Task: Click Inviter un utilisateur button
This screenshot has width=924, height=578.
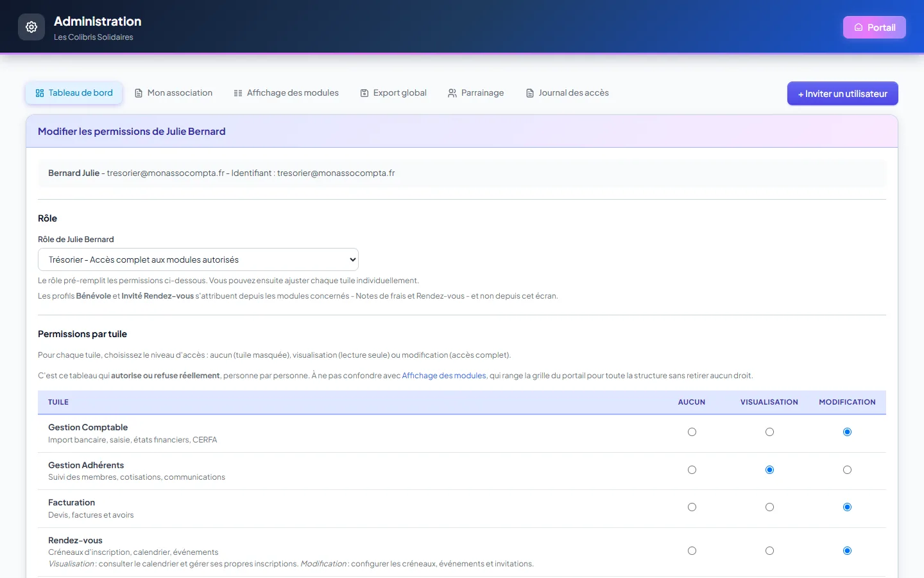Action: 843,94
